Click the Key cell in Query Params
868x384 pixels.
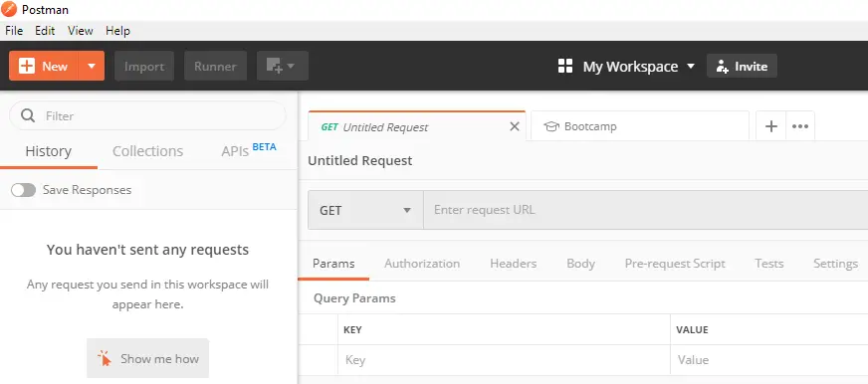504,360
